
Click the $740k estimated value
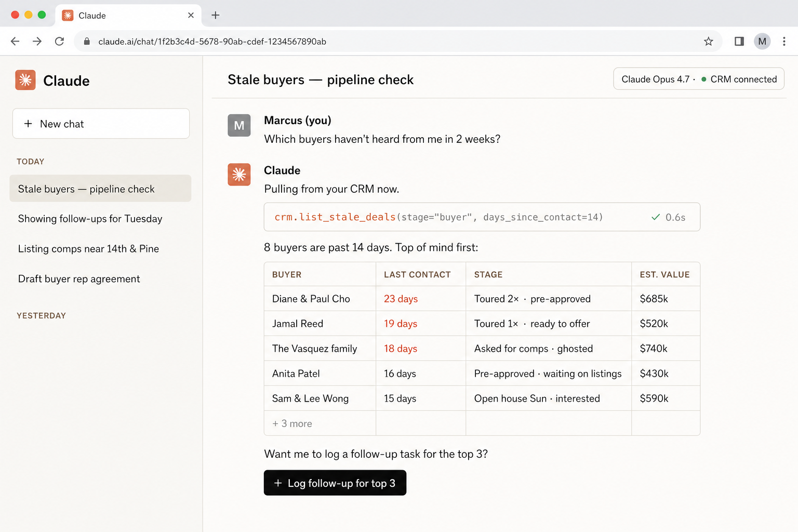pos(654,349)
